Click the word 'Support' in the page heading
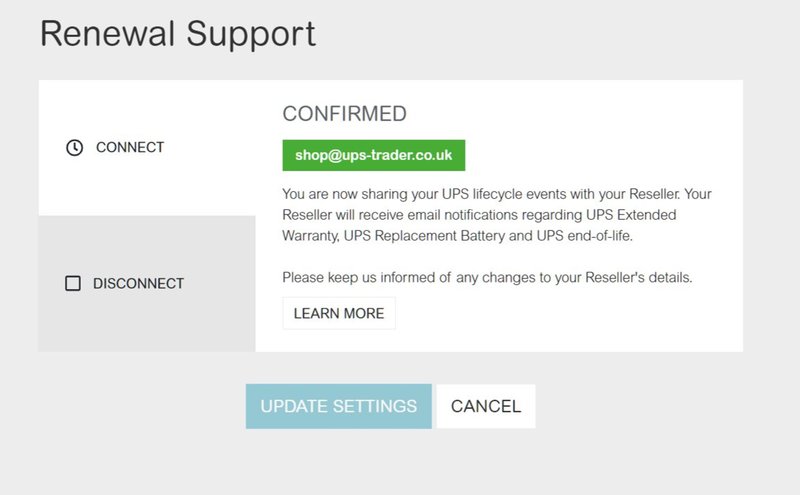The height and width of the screenshot is (495, 800). tap(251, 35)
